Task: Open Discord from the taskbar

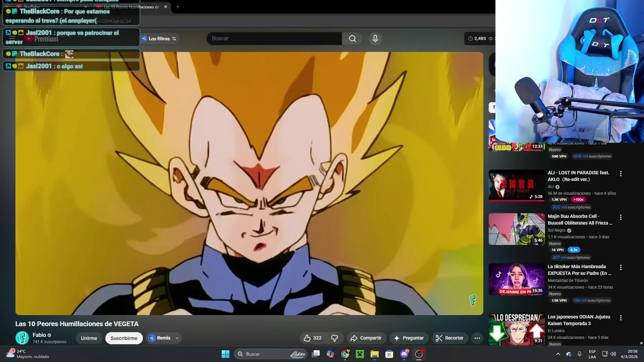Action: click(x=404, y=354)
